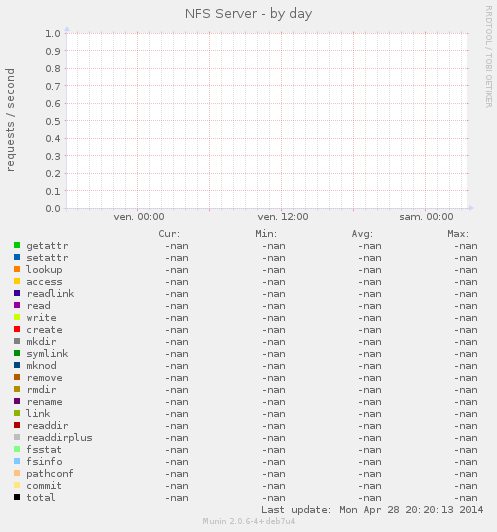Screen dimensions: 497x532
Task: Select the symlink legend label
Action: [47, 354]
